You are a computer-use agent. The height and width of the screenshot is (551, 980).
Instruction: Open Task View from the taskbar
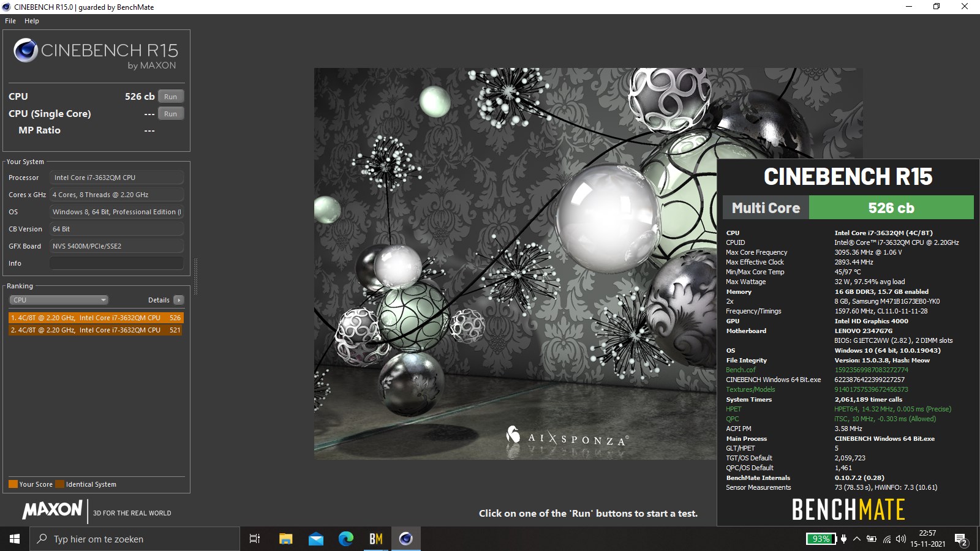coord(255,539)
